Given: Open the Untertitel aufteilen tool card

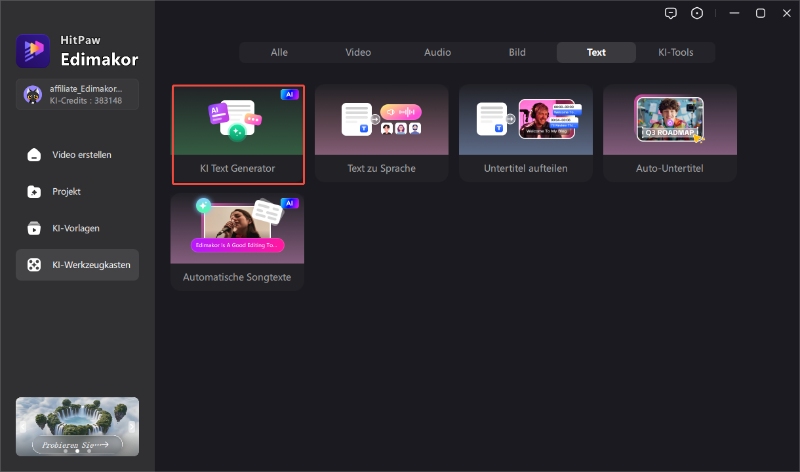Looking at the screenshot, I should [526, 133].
